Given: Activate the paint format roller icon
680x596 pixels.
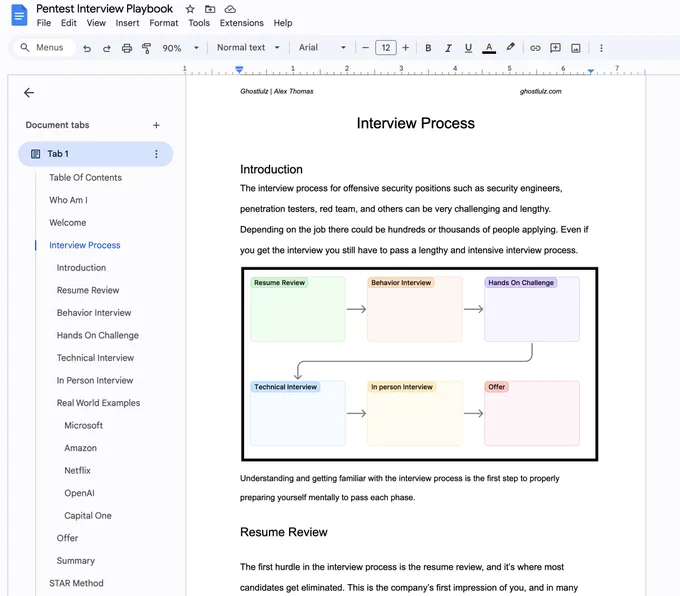Looking at the screenshot, I should (x=147, y=48).
